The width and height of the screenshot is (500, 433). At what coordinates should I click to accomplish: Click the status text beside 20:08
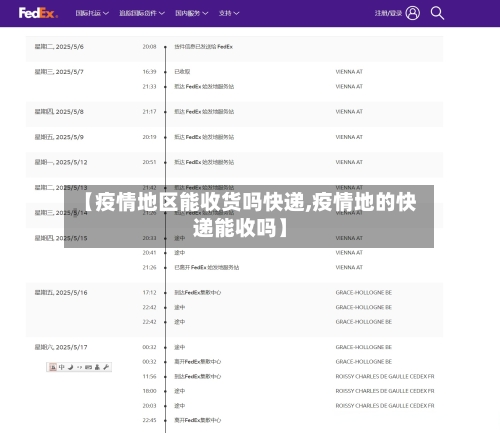(x=203, y=47)
